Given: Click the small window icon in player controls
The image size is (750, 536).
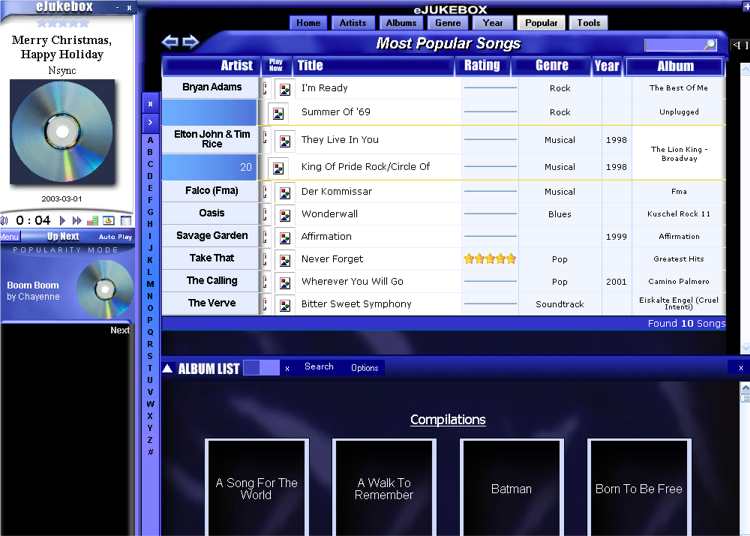Looking at the screenshot, I should 125,220.
